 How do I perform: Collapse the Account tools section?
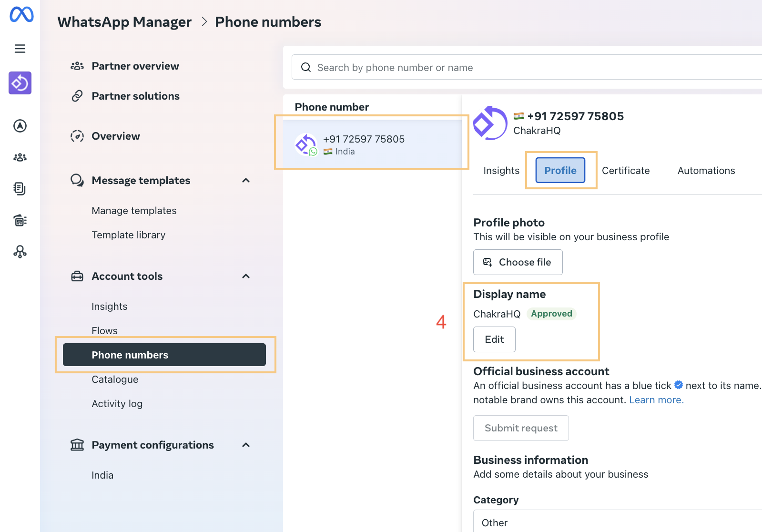246,276
